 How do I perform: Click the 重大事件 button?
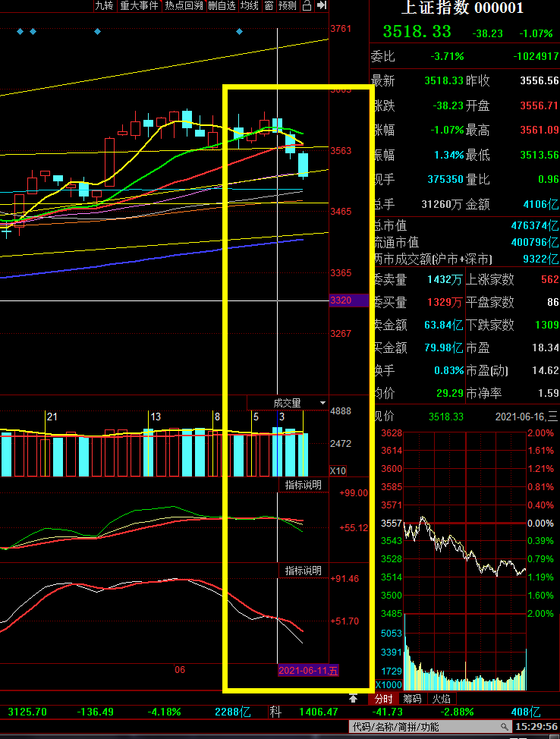tap(140, 6)
